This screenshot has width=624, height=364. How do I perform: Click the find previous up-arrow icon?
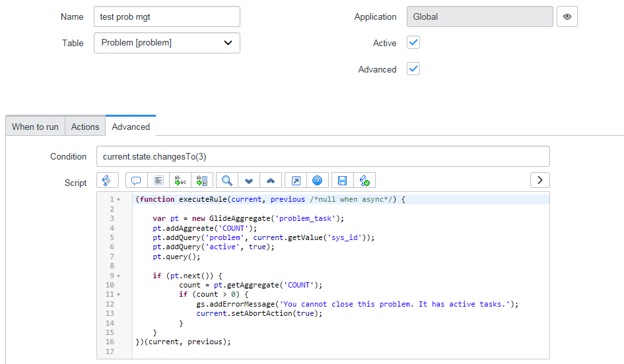(271, 181)
